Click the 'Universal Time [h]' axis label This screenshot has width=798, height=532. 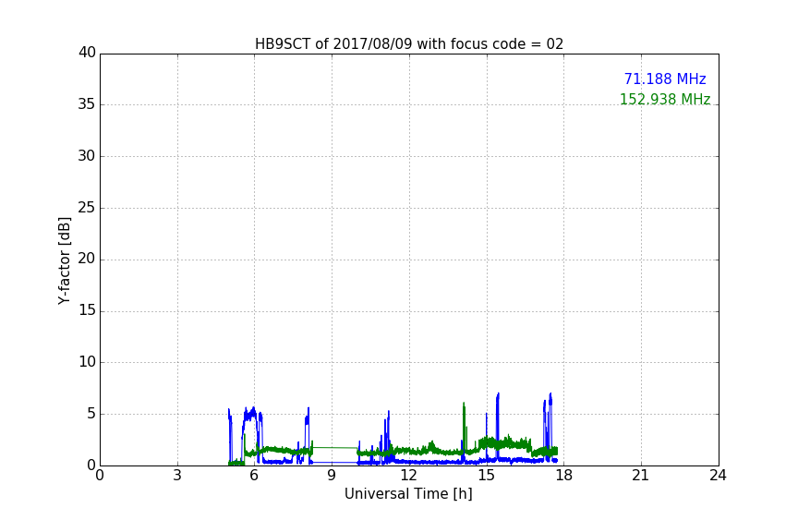tap(408, 494)
